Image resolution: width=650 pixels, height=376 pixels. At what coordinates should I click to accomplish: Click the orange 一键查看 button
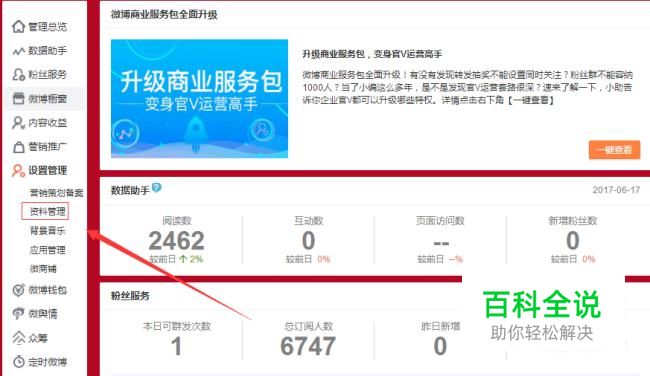tap(614, 150)
